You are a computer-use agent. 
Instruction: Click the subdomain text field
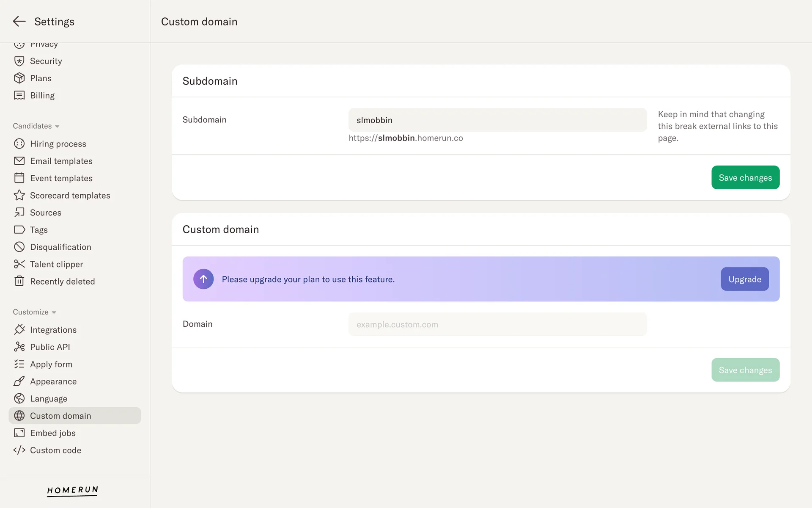(497, 120)
